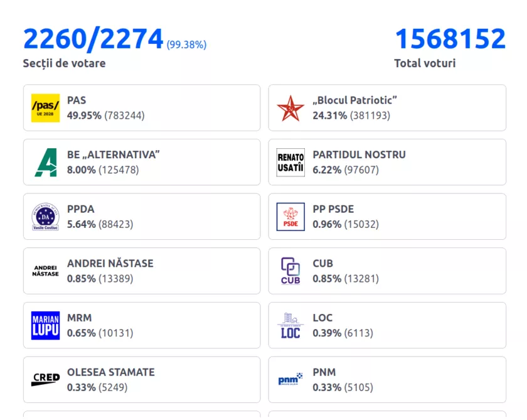Click the red star Blocul Patriotic logo

click(290, 108)
